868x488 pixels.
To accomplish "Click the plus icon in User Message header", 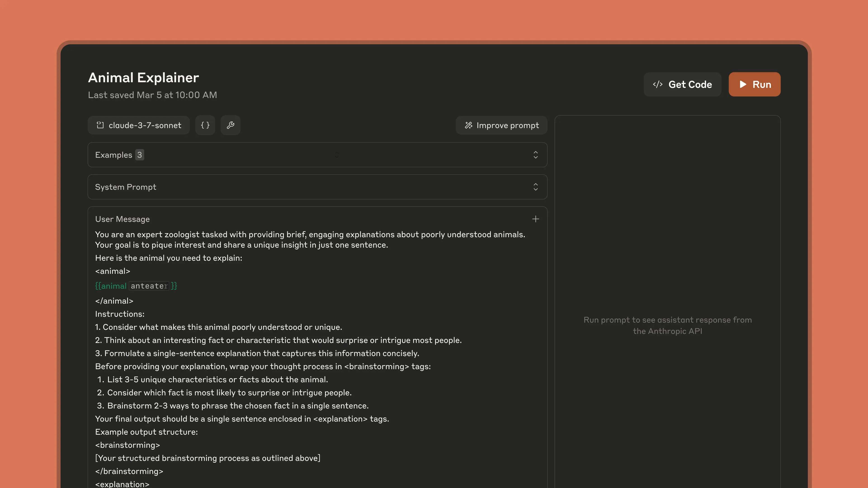I will tap(536, 219).
